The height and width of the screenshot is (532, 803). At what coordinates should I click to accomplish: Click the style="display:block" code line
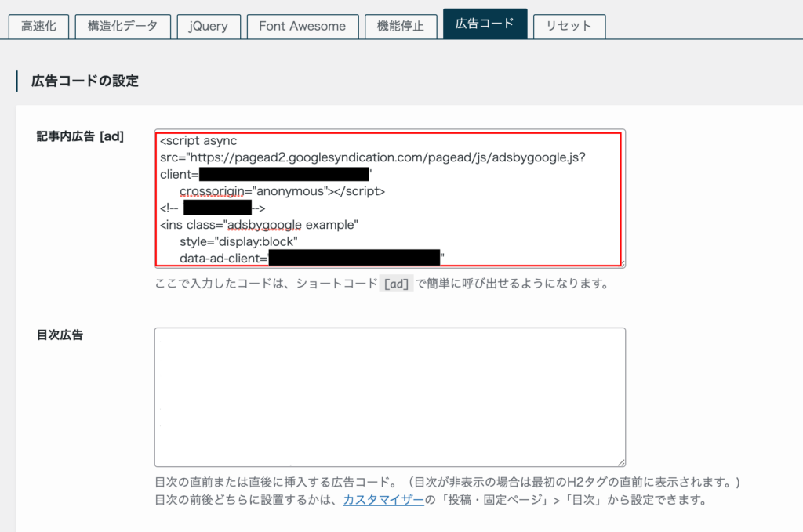click(238, 241)
